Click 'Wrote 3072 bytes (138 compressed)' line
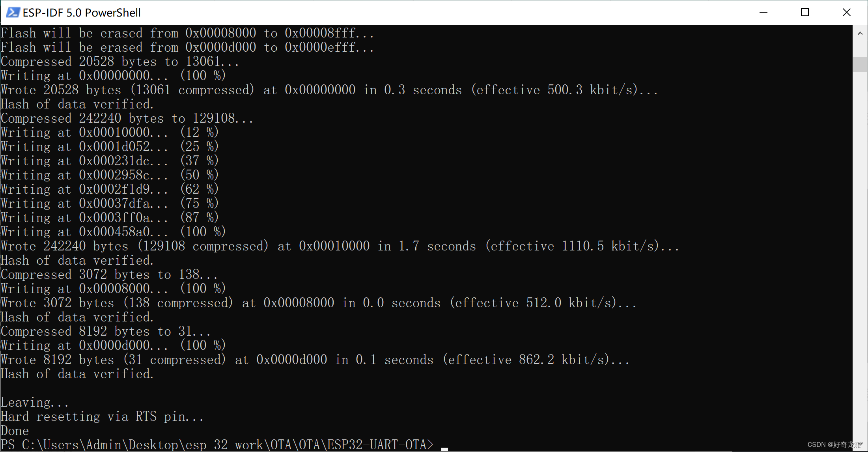This screenshot has width=868, height=452. tap(319, 303)
